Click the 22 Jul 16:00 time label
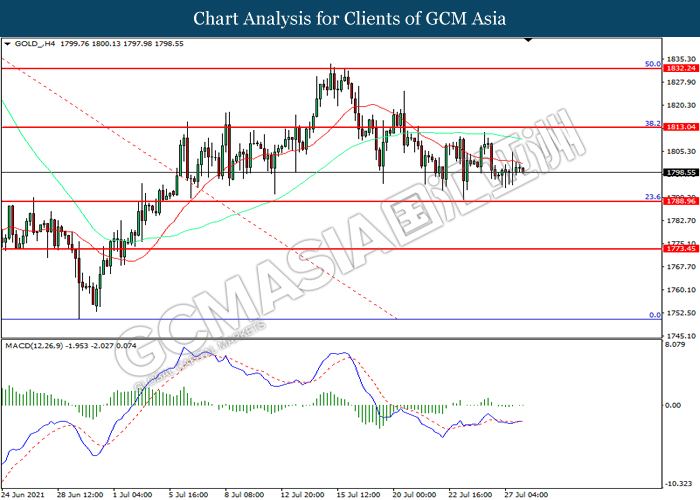 coord(470,495)
